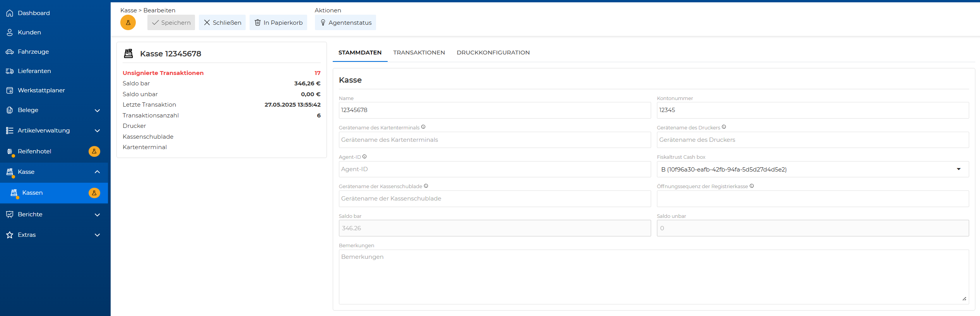The height and width of the screenshot is (316, 980).
Task: Click the Kasse breadcrumb link
Action: click(128, 10)
